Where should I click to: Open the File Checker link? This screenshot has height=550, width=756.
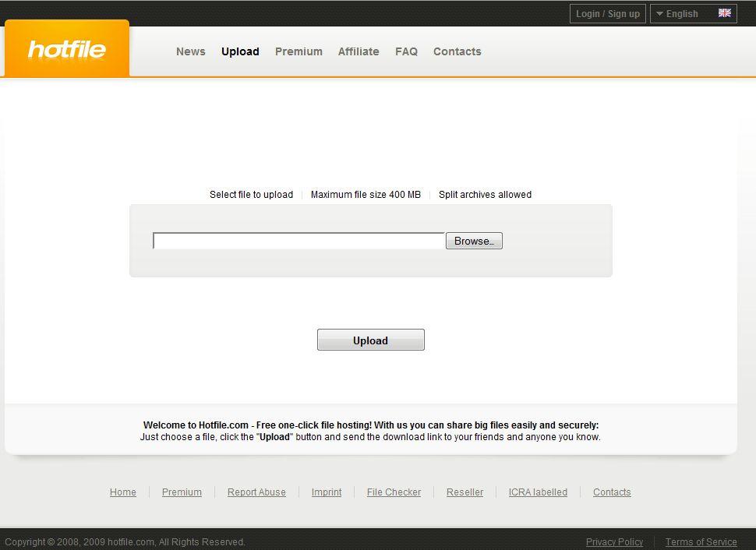394,492
